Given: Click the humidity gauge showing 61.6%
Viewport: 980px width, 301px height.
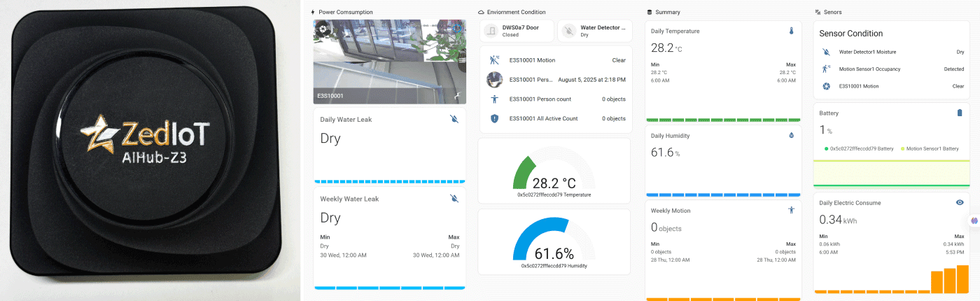Looking at the screenshot, I should (x=554, y=241).
